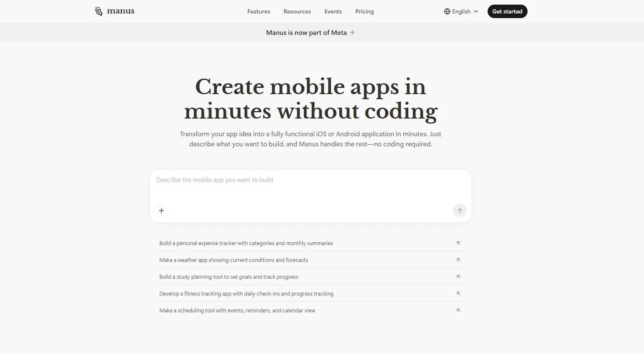
Task: Click arrow icon beside study planning suggestion
Action: [x=458, y=277]
